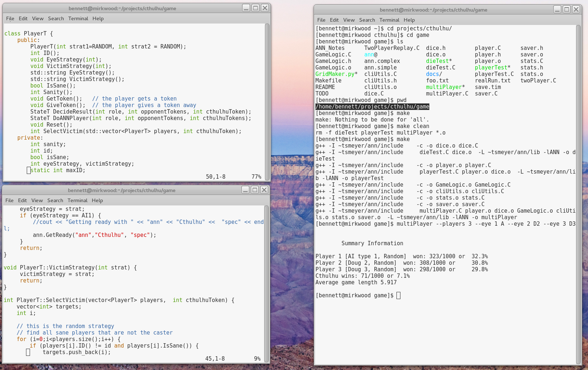
Task: Open Help menu in the bottom-left terminal
Action: pos(97,200)
